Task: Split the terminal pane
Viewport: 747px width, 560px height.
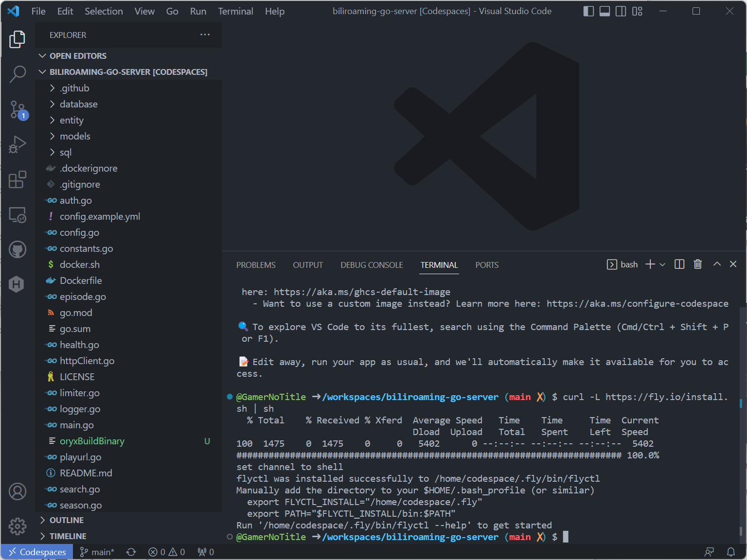Action: pyautogui.click(x=679, y=264)
